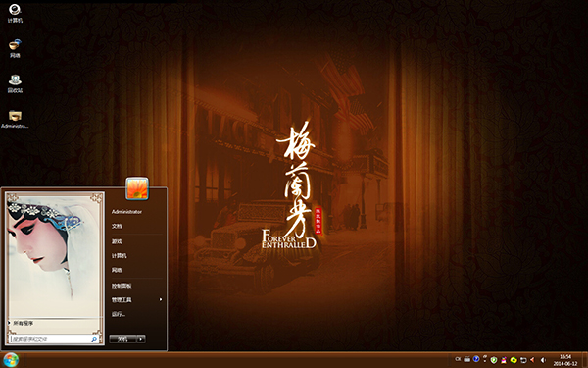Open 控制面板 from the Start menu
The width and height of the screenshot is (588, 368).
[x=122, y=286]
